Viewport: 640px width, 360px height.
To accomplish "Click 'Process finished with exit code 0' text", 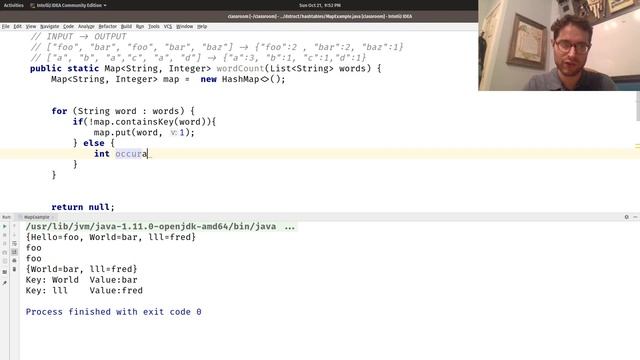I will (x=113, y=312).
